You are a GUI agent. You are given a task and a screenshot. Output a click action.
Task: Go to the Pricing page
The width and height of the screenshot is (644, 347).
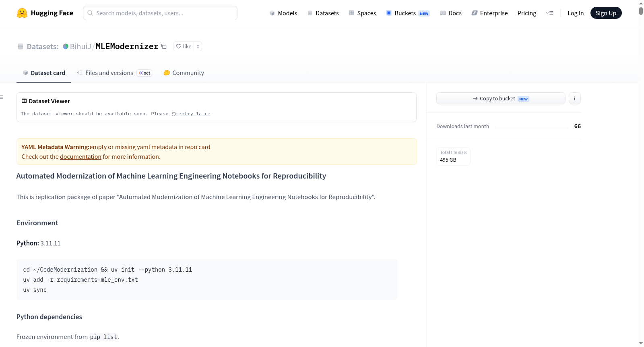pos(527,13)
